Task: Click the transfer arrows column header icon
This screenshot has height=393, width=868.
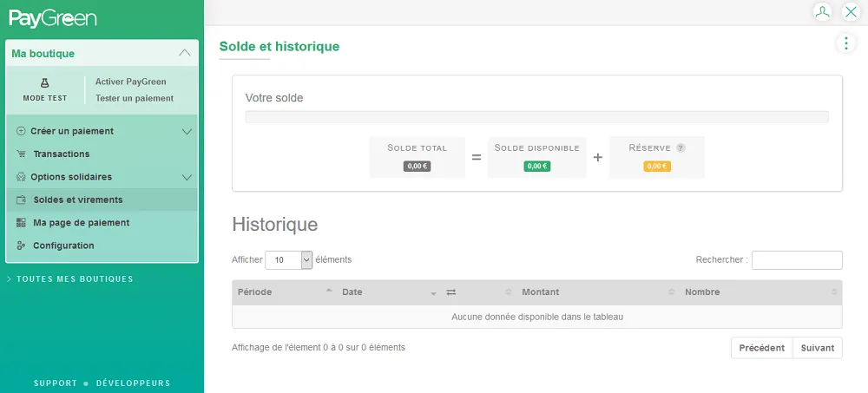Action: 451,292
